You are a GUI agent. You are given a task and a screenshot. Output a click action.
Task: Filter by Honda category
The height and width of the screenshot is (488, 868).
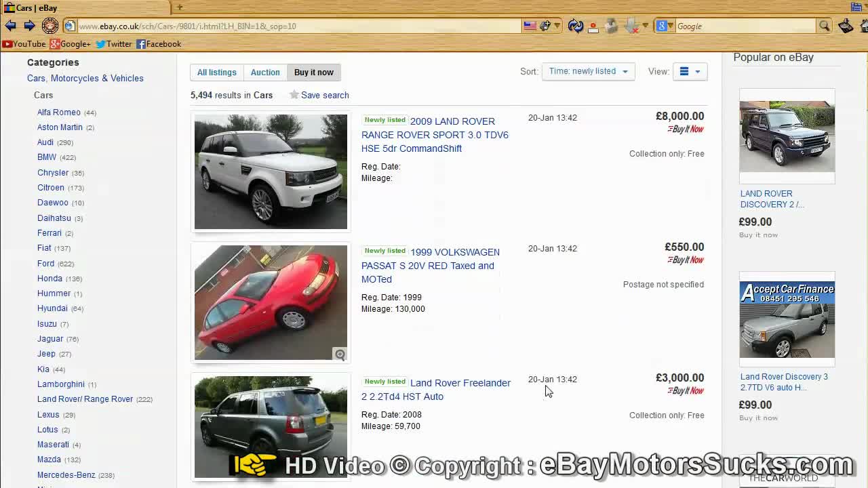coord(50,279)
